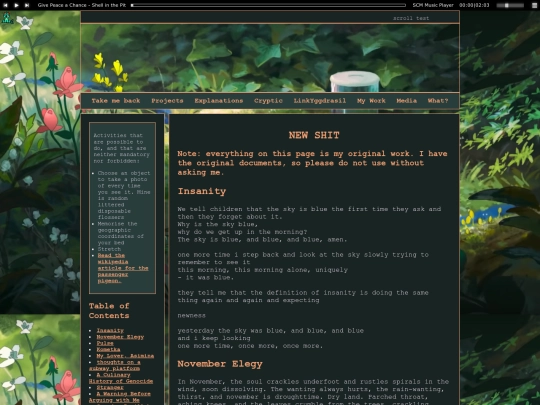Jump to November Elegy in table of contents
The image size is (540, 405).
pos(120,337)
